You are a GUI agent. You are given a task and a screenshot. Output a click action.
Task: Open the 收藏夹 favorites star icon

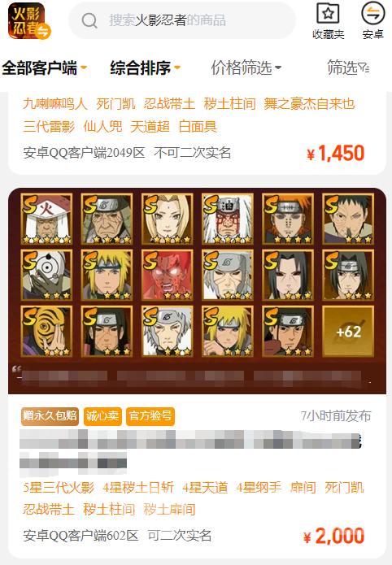click(328, 14)
